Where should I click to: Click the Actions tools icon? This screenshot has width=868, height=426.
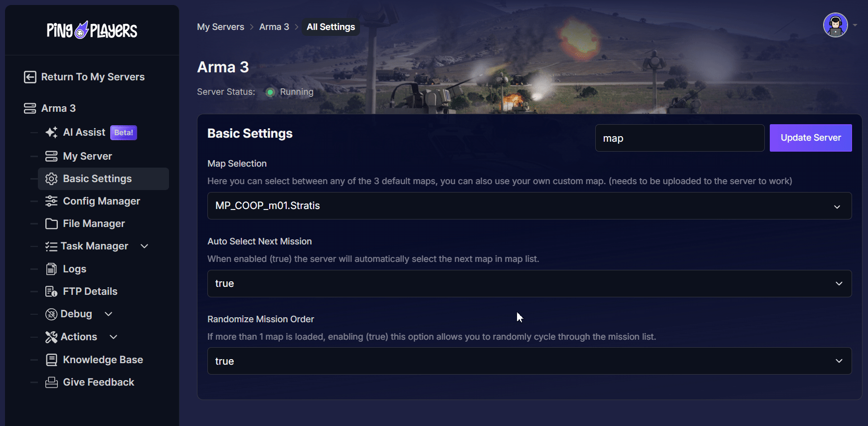[51, 337]
